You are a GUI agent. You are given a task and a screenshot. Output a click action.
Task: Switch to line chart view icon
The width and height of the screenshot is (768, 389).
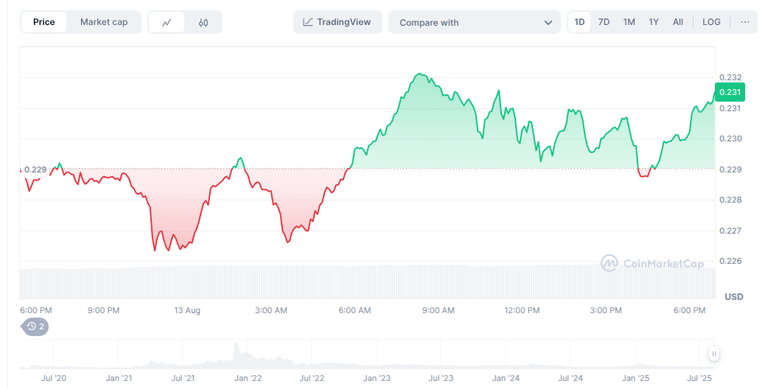[x=167, y=23]
